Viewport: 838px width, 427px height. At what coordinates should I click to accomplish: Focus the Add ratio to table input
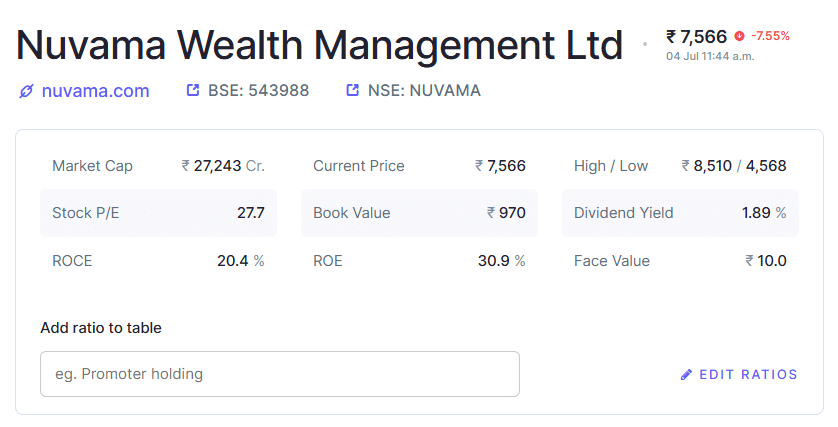280,374
